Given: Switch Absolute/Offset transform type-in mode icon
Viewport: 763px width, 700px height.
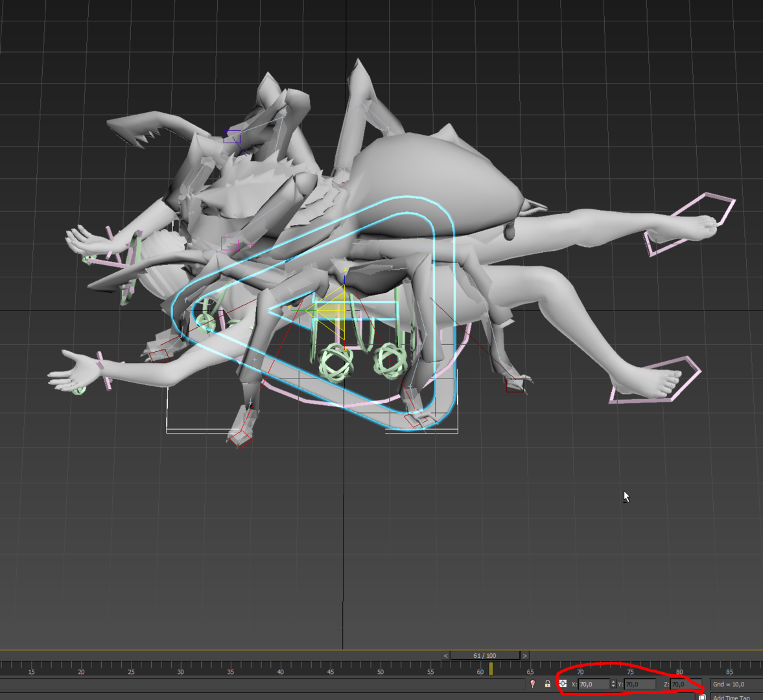Looking at the screenshot, I should [x=563, y=683].
